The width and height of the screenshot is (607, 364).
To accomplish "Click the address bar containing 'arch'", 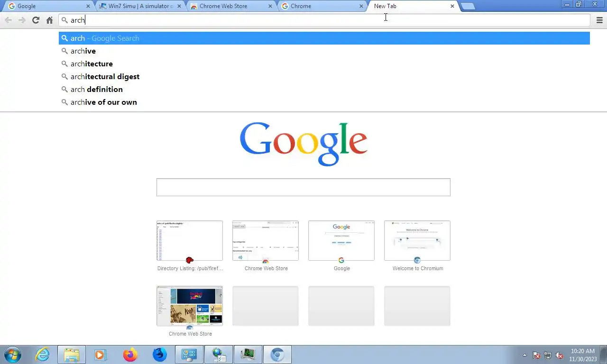I will (324, 20).
